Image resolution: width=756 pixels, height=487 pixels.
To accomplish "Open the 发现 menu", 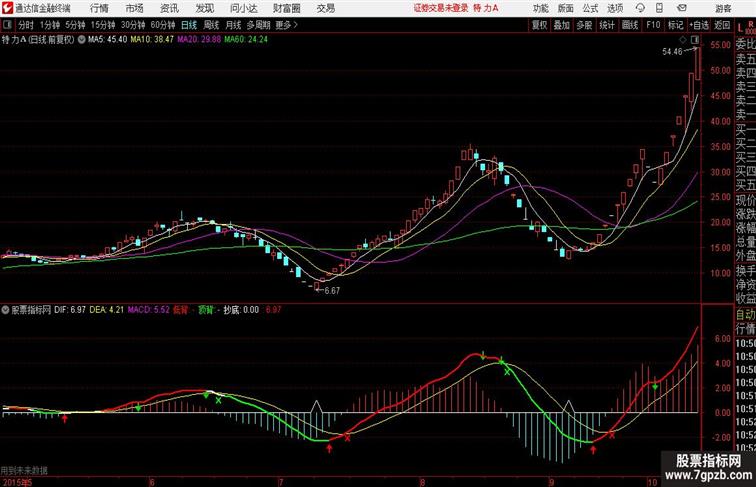I will pos(204,8).
